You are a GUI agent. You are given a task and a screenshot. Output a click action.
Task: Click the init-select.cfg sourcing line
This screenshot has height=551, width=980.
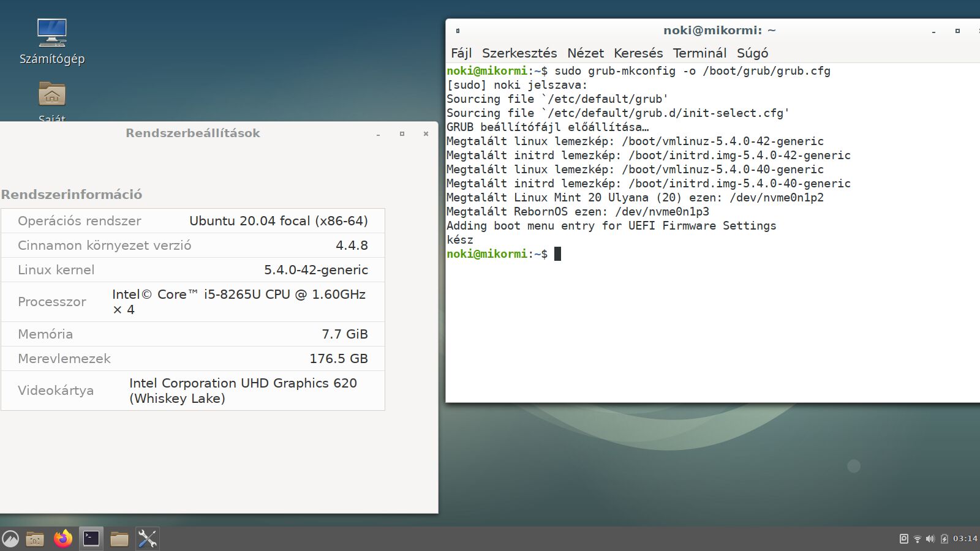[618, 113]
